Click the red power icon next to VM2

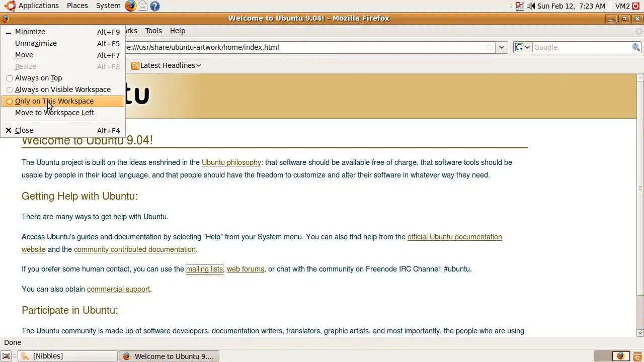[636, 6]
